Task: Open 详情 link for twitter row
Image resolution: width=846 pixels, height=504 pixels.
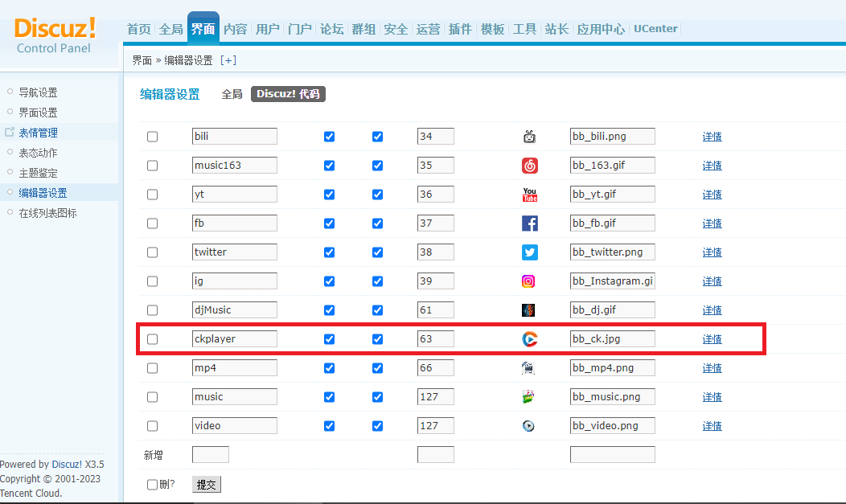Action: coord(712,252)
